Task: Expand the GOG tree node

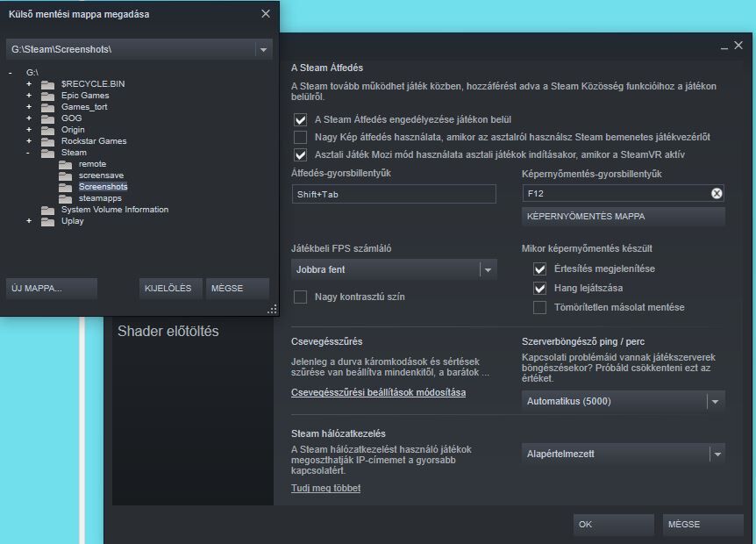Action: pos(29,118)
